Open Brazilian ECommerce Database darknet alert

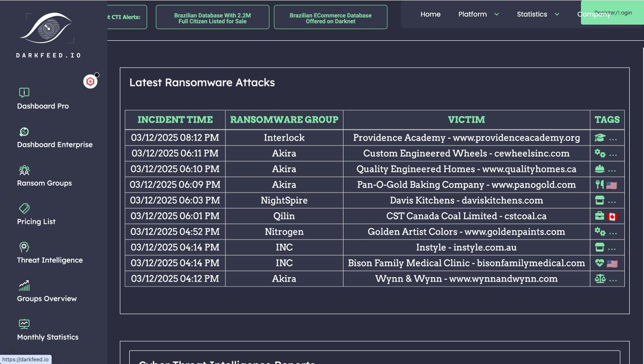(x=331, y=18)
